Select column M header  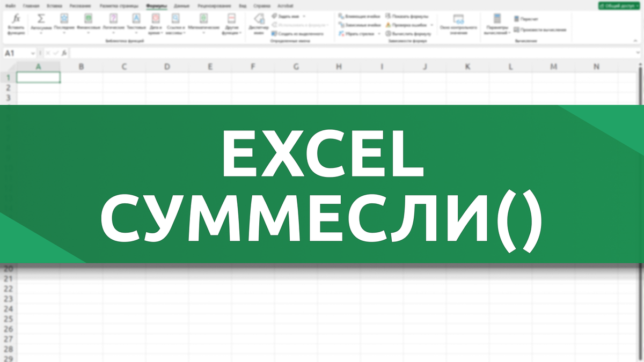click(553, 67)
